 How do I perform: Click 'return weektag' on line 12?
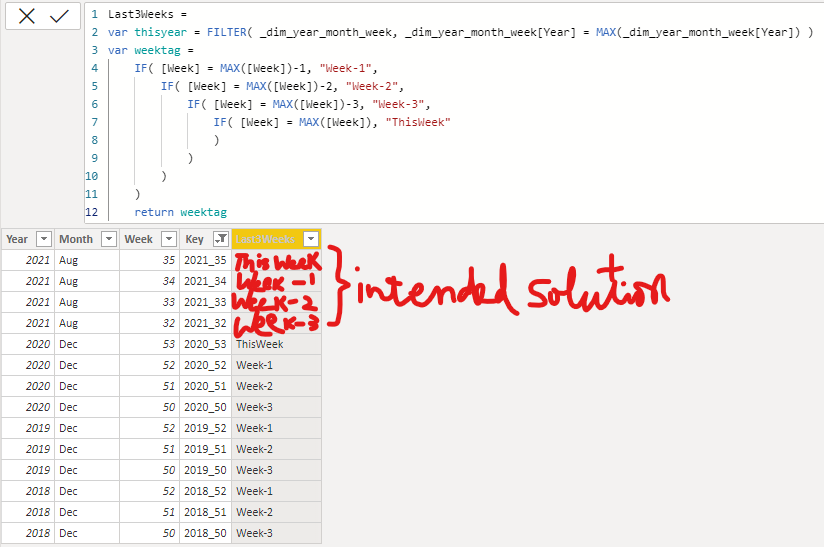tap(180, 212)
